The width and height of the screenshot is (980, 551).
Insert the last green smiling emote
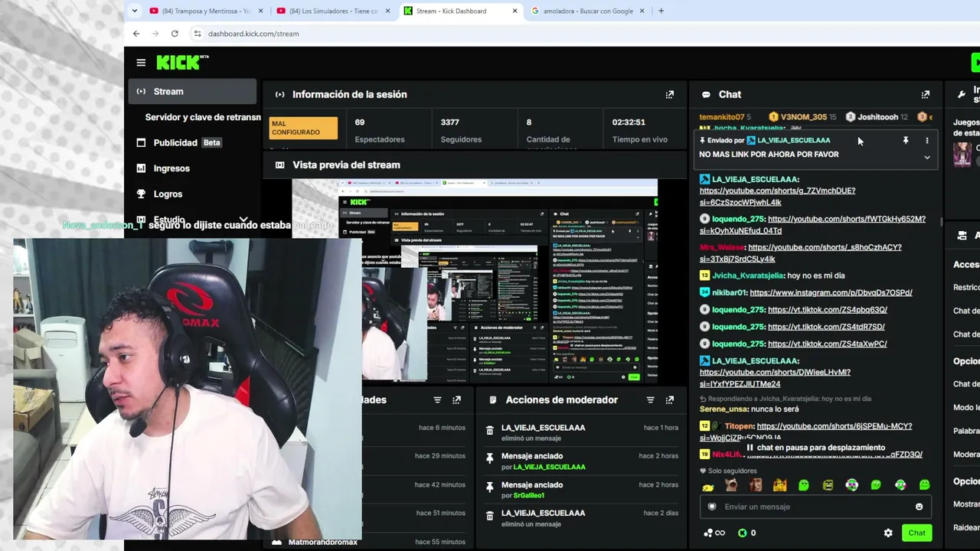click(x=924, y=485)
